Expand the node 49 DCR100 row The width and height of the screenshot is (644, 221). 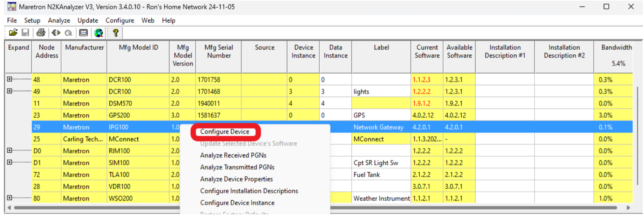(x=9, y=91)
